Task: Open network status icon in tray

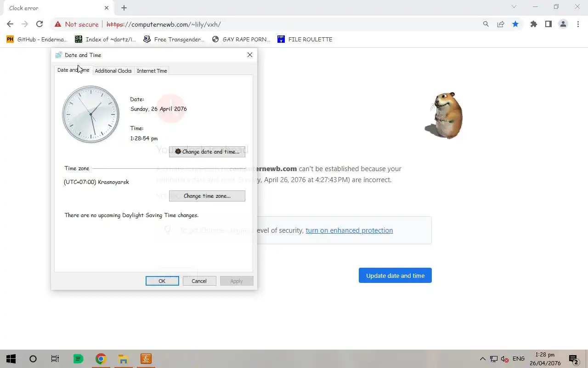Action: tap(494, 359)
